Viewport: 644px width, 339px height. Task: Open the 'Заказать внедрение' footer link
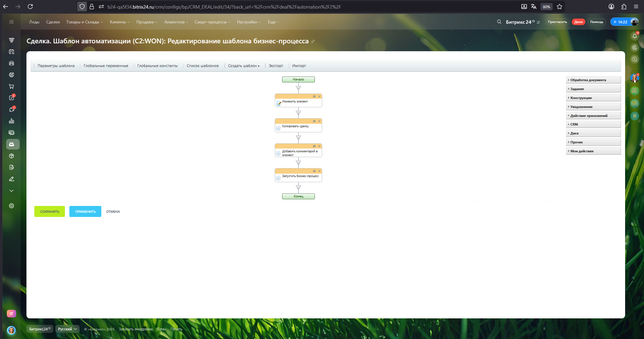136,329
